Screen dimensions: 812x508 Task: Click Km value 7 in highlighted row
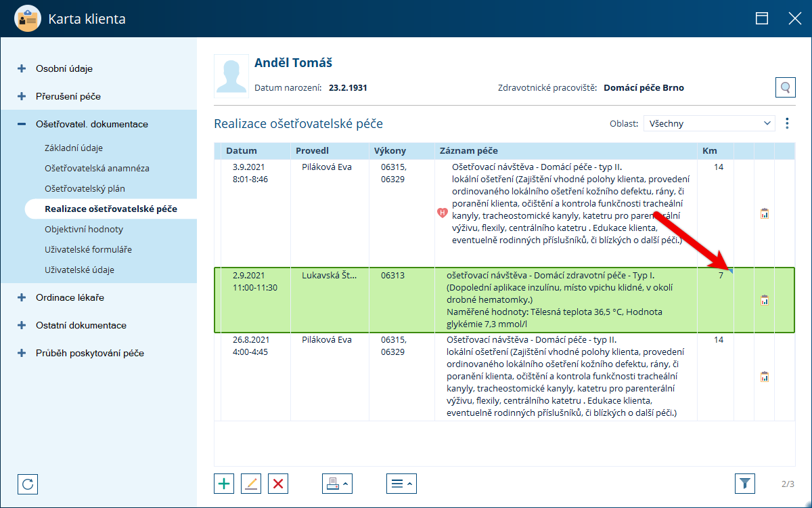pos(721,275)
